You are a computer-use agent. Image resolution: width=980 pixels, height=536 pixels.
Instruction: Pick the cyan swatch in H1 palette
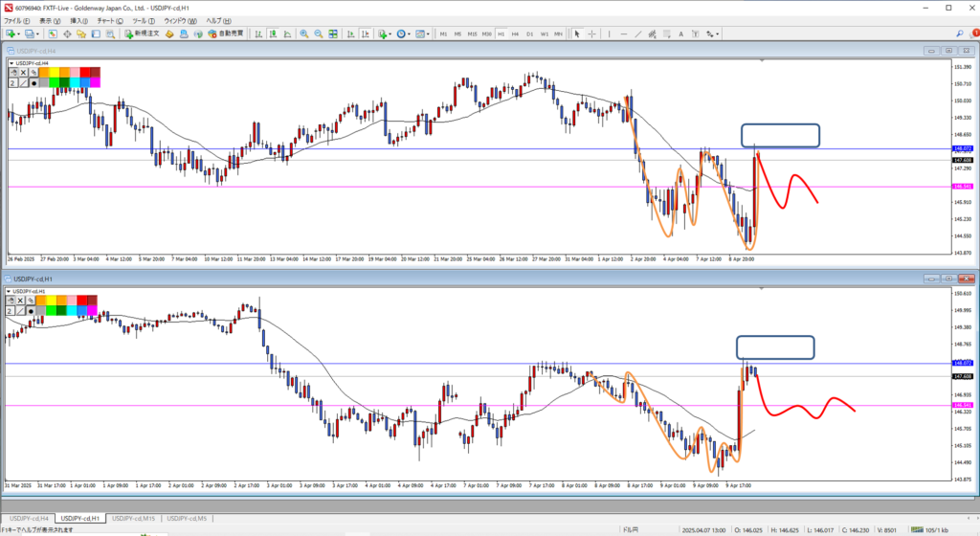pyautogui.click(x=71, y=310)
